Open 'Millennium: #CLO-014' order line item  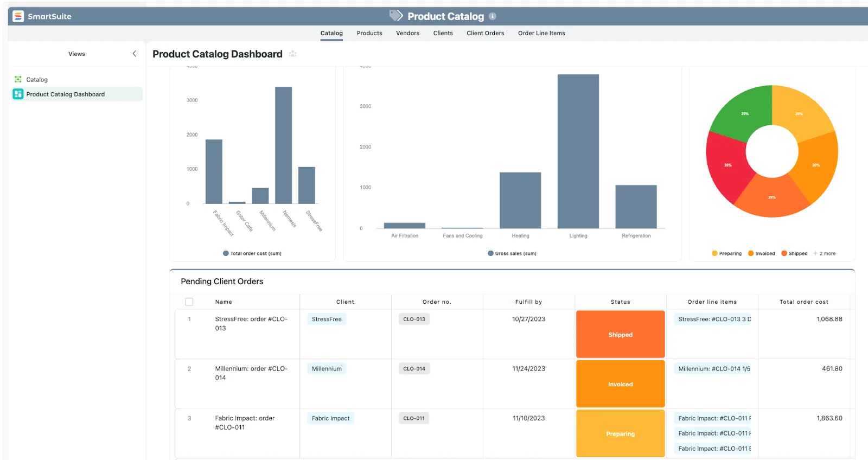[713, 369]
